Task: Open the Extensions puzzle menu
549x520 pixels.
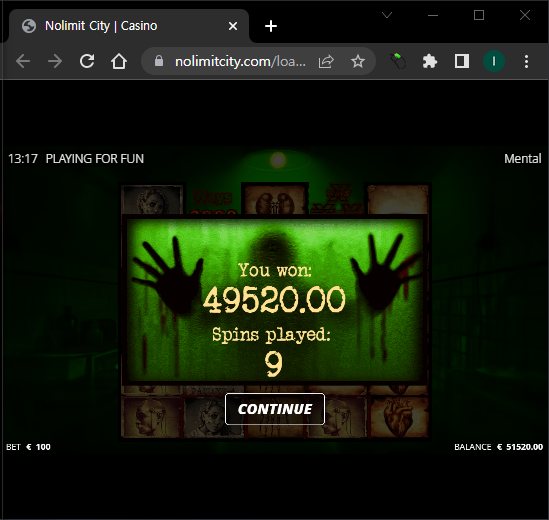Action: point(430,62)
